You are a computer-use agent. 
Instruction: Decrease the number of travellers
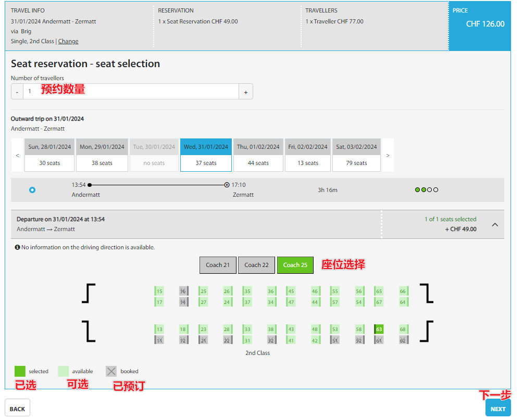pos(17,92)
